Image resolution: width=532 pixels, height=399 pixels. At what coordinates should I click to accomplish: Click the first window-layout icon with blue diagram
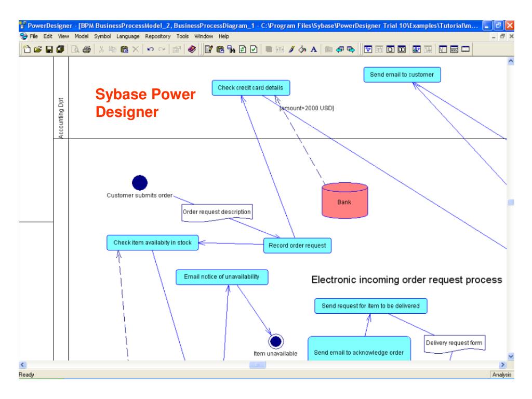click(x=368, y=49)
